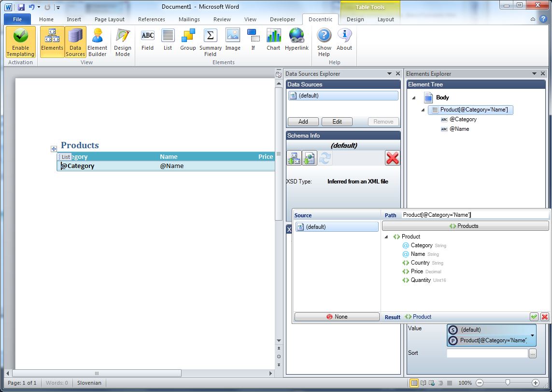Select @Name in the Element Tree
Viewport: 552px width, 392px height.
point(455,129)
